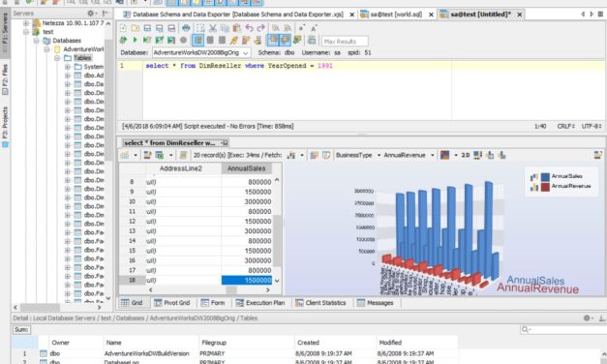
Task: Collapse the Databases tree node
Action: (37, 41)
